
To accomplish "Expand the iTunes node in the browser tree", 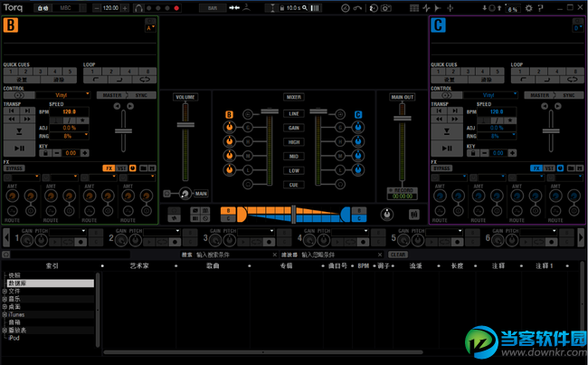I will (x=5, y=312).
